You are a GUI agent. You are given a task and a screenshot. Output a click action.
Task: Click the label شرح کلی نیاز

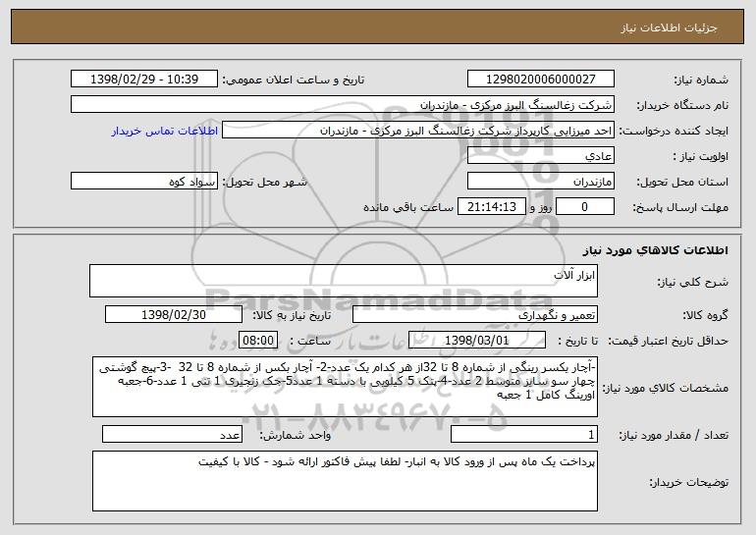pyautogui.click(x=693, y=282)
